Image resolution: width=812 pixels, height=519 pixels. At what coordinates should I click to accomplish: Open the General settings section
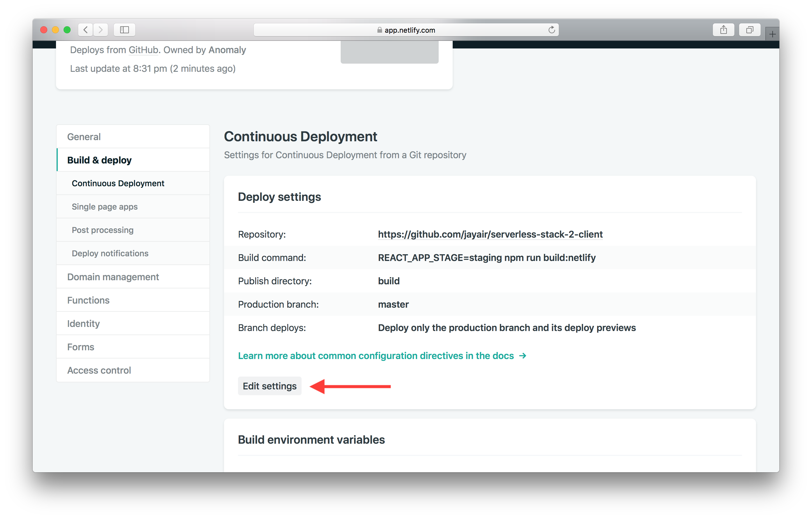83,136
